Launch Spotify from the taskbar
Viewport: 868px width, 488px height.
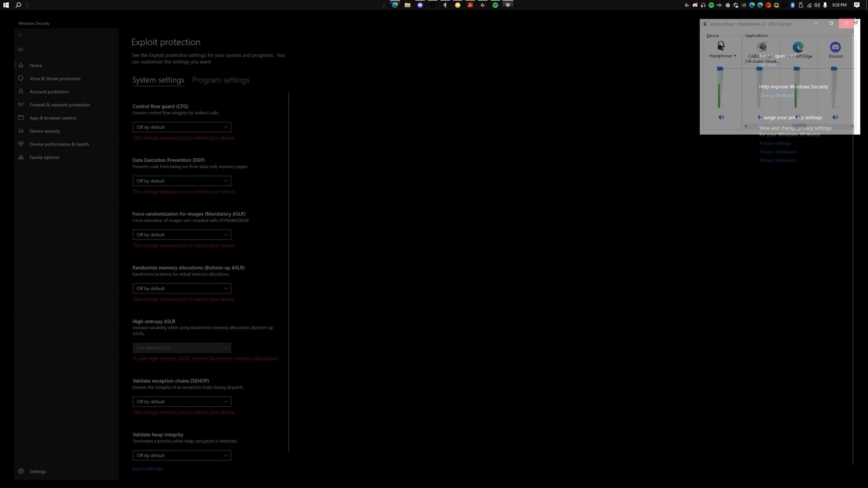[495, 5]
